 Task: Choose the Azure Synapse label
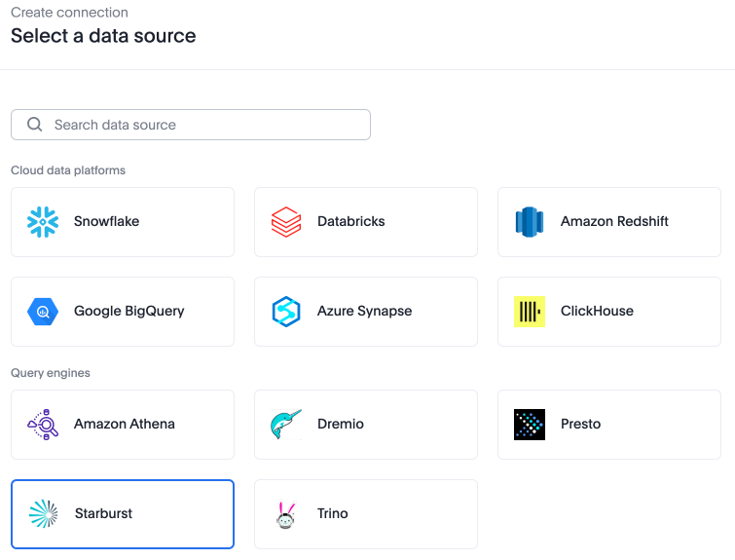coord(364,311)
